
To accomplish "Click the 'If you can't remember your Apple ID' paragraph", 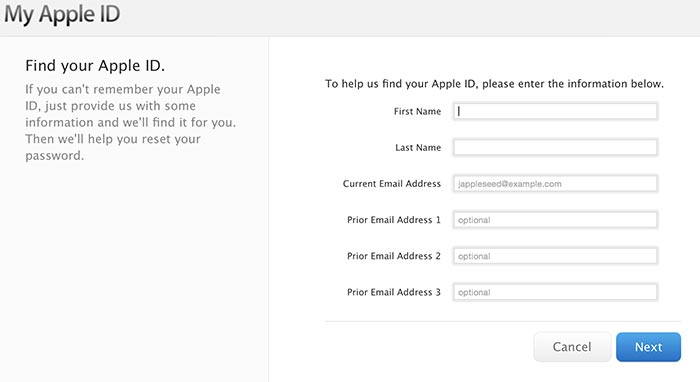I will pyautogui.click(x=130, y=122).
